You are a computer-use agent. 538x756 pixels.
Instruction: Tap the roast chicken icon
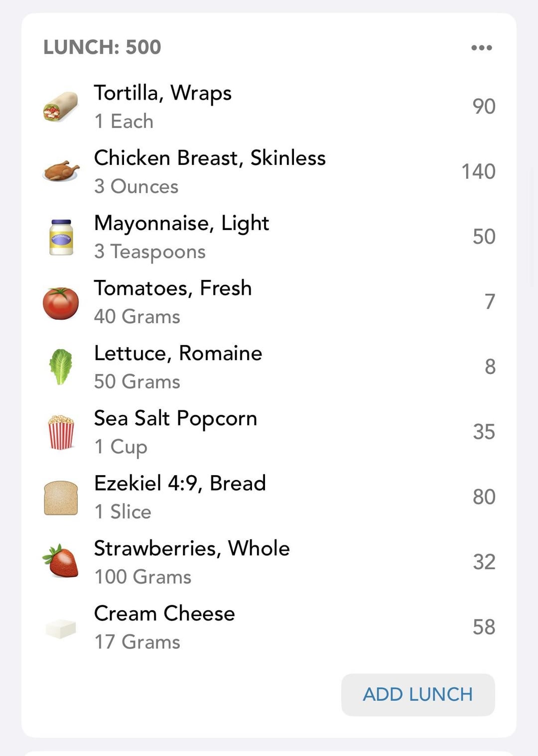(61, 171)
